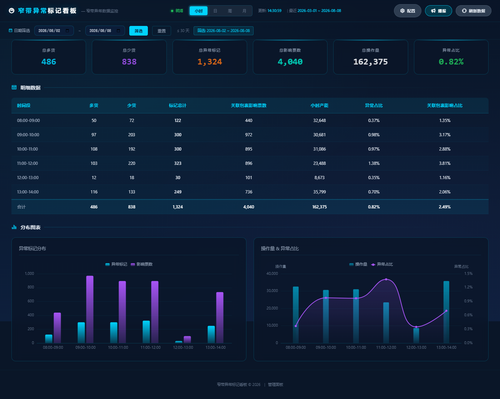Toggle purple 影响票数 legend in bar chart

(x=142, y=264)
